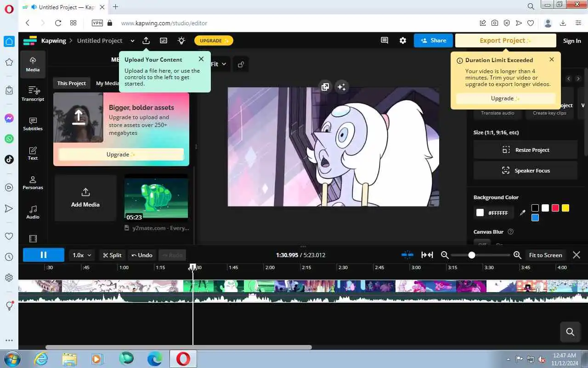This screenshot has width=588, height=368.
Task: Toggle timeline snapping icon
Action: click(x=407, y=255)
